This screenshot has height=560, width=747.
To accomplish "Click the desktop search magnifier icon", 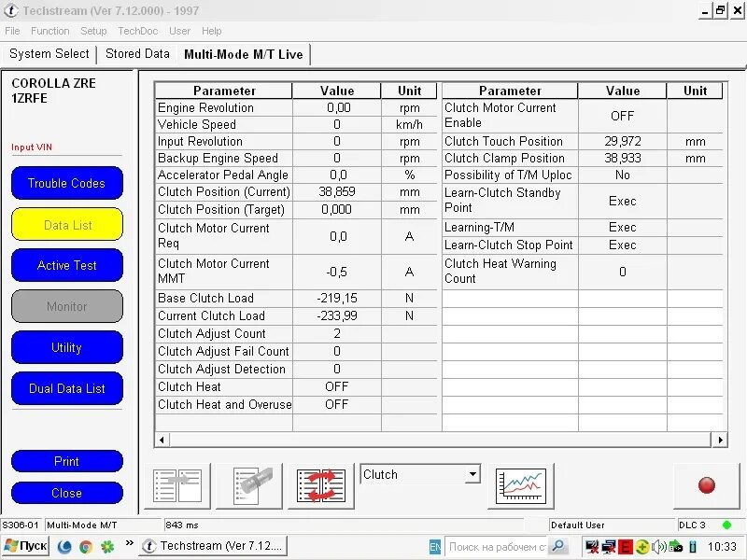I will click(x=557, y=546).
